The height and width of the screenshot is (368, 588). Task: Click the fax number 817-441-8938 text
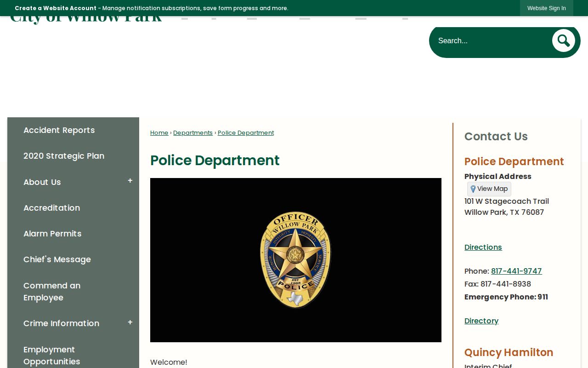(506, 284)
